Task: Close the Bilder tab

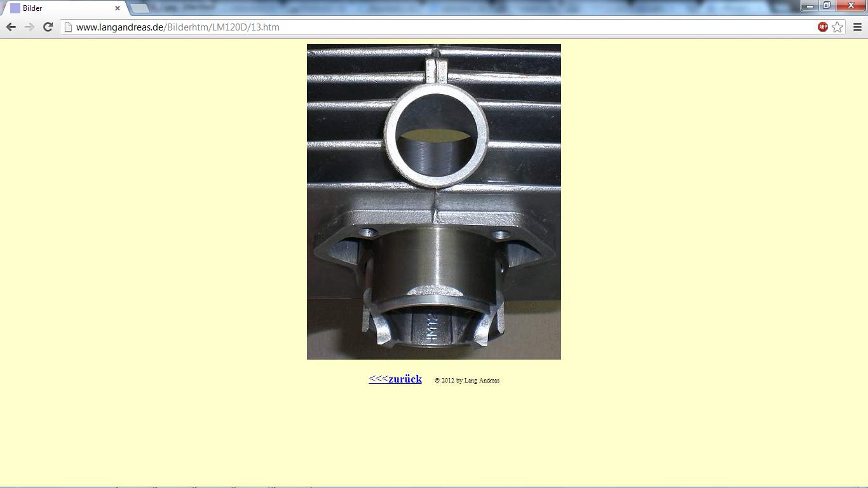Action: (118, 8)
